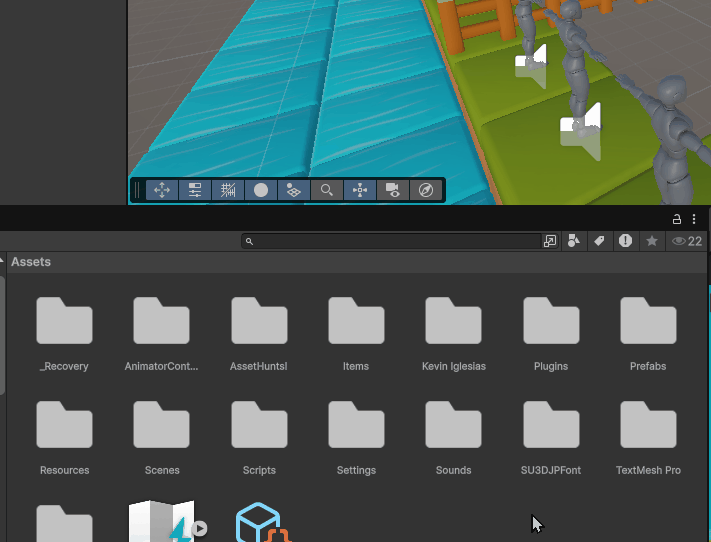The image size is (711, 542).
Task: Open Search by Label tag dropdown
Action: (x=600, y=241)
